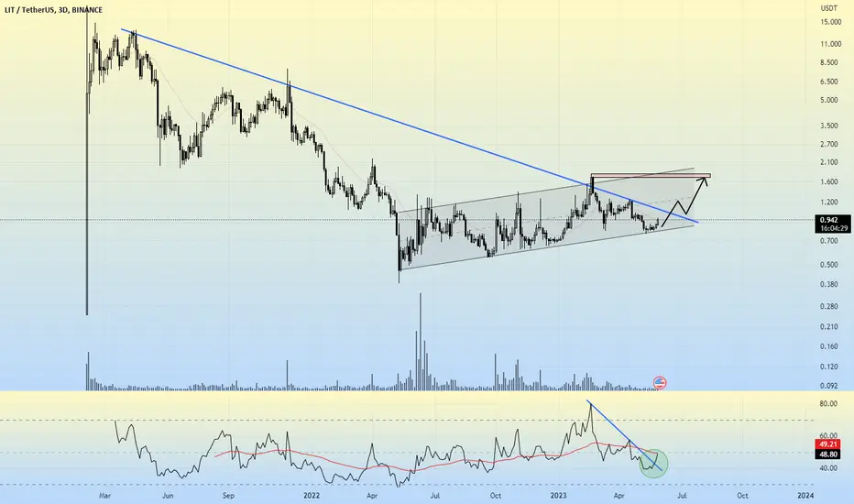
Task: Click the 40.00 RSI scale label
Action: coord(828,468)
